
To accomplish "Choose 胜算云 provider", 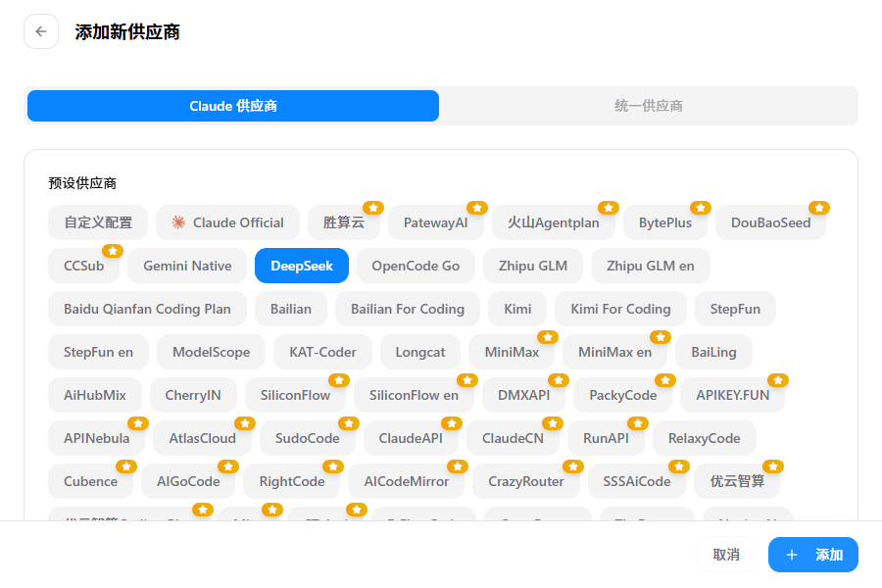I will (x=344, y=222).
